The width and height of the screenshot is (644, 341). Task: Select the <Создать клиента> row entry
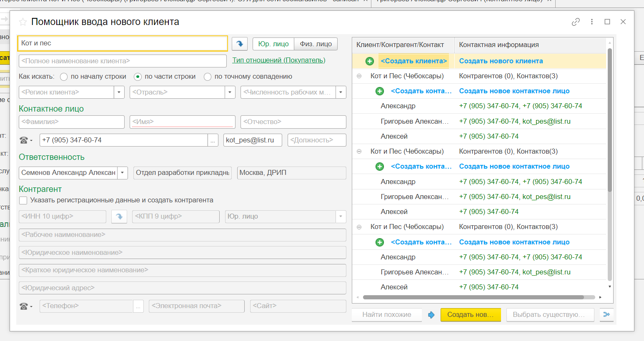413,61
